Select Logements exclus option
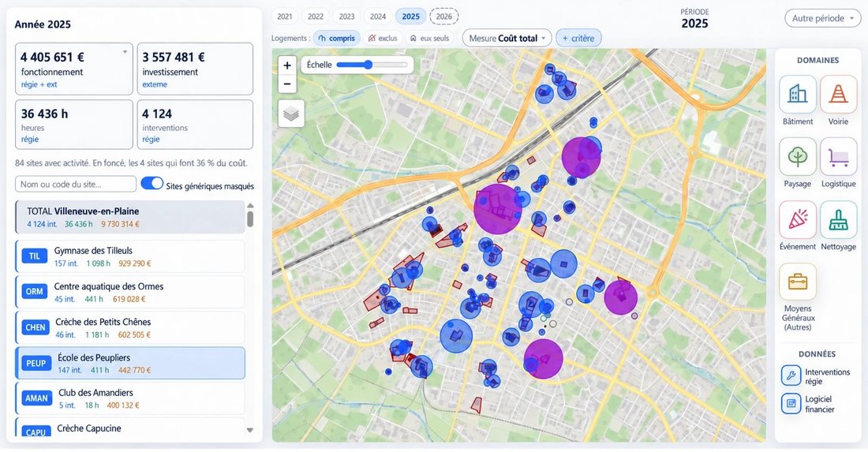Screen dimensions: 868x452 point(383,38)
